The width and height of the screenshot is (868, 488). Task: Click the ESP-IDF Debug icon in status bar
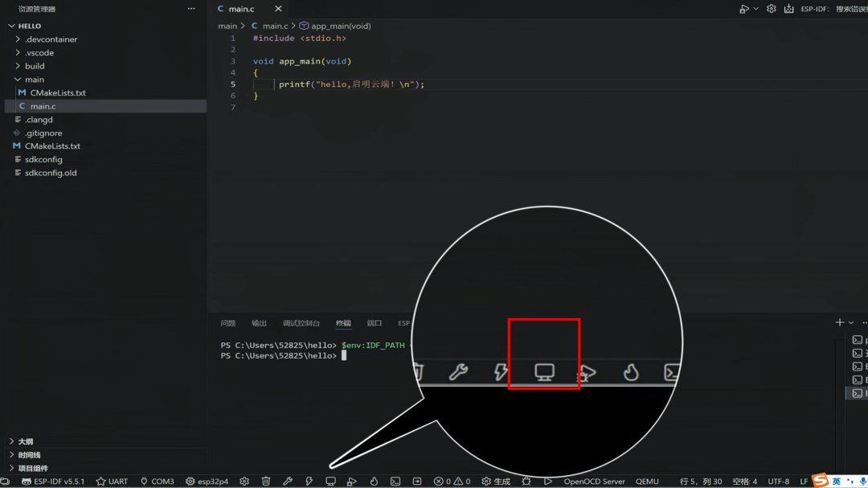point(351,482)
